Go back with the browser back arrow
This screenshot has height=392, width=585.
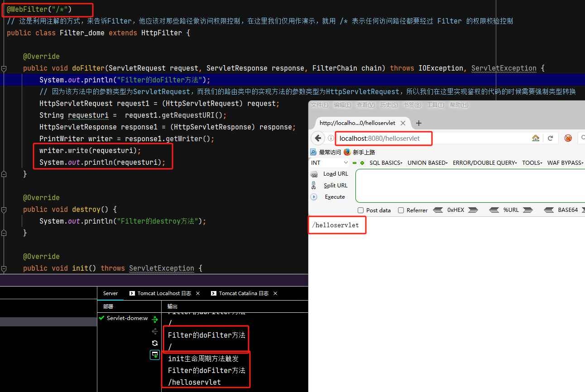pos(318,138)
